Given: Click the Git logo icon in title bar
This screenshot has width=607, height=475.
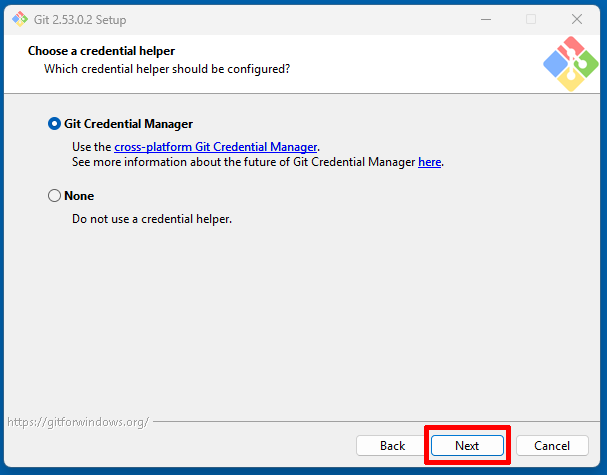Looking at the screenshot, I should coord(20,19).
